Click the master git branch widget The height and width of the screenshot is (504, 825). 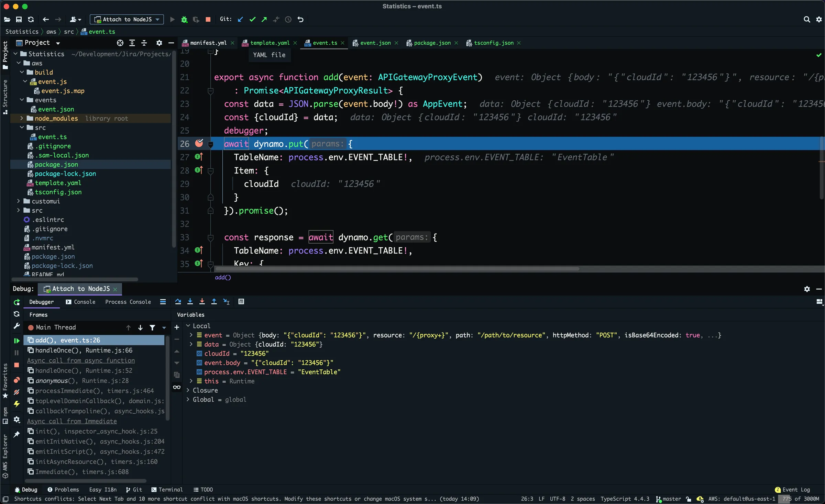[x=668, y=499]
